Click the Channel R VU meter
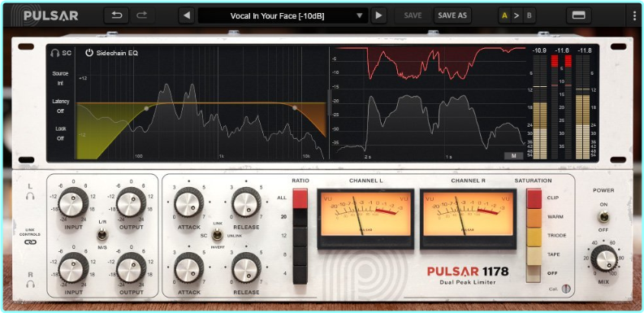644x313 pixels. click(x=469, y=218)
